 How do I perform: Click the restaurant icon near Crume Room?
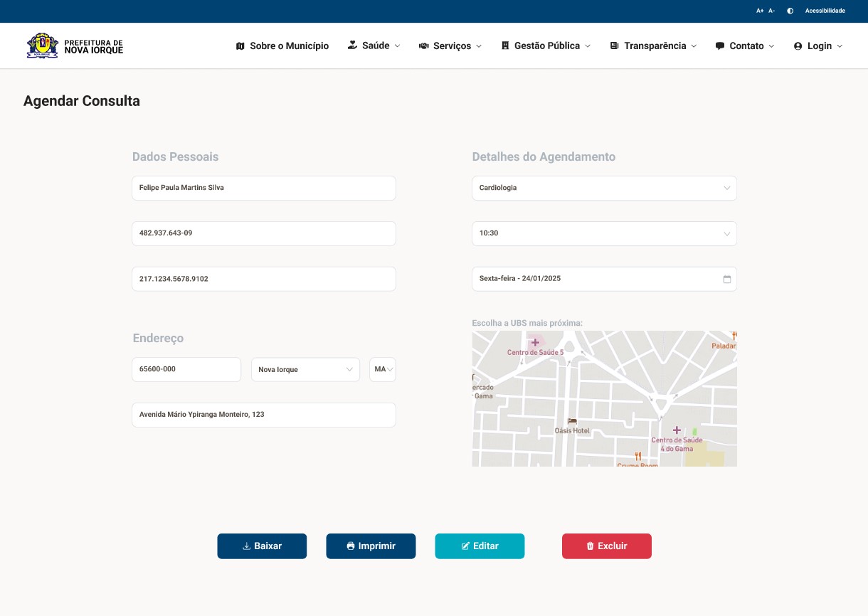coord(638,456)
